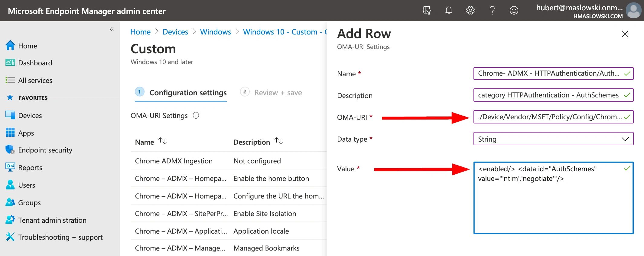Navigate to Windows breadcrumb link
The image size is (644, 256).
[x=215, y=32]
